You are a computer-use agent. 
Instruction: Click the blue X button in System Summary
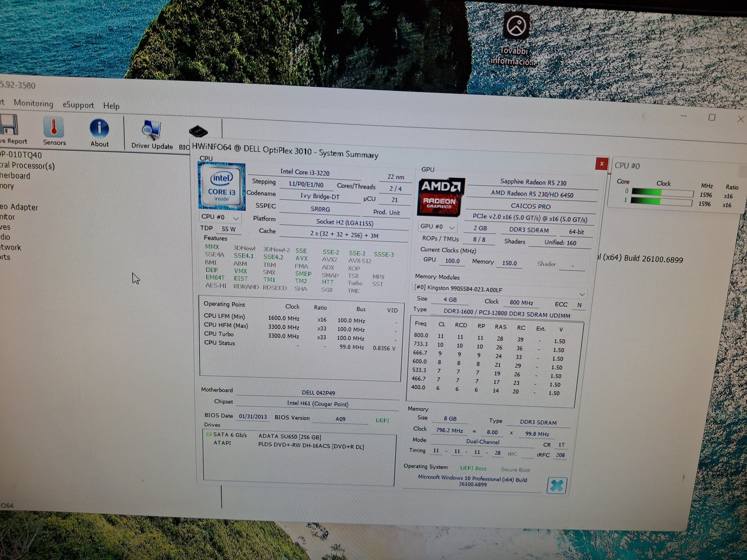pos(557,485)
